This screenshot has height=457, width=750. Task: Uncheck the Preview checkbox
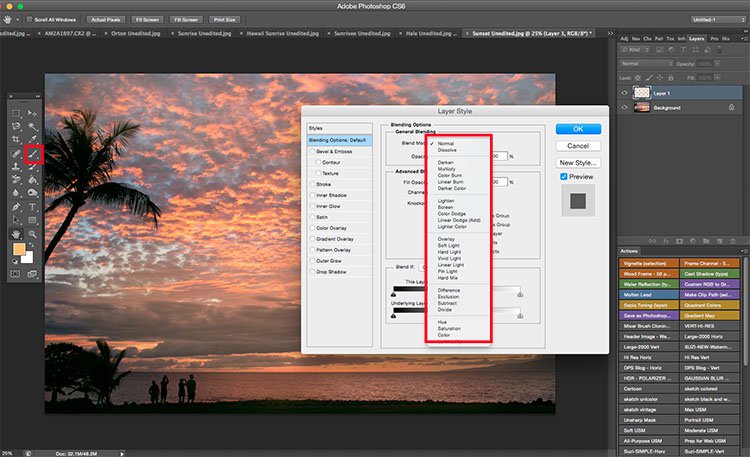point(565,177)
